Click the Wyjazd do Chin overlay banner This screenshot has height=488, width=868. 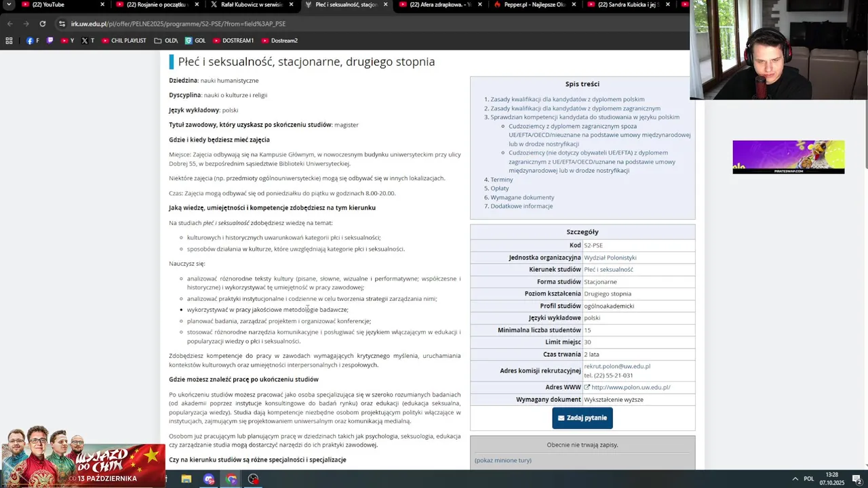click(x=82, y=457)
